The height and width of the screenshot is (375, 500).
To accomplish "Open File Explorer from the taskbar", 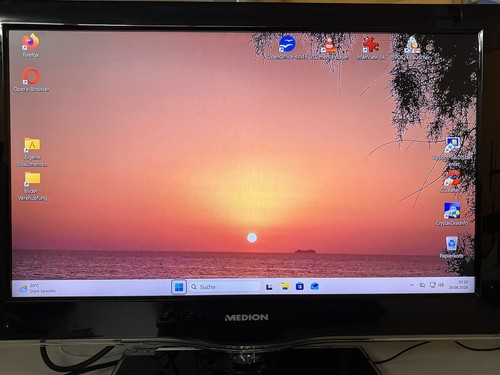I will (x=285, y=286).
